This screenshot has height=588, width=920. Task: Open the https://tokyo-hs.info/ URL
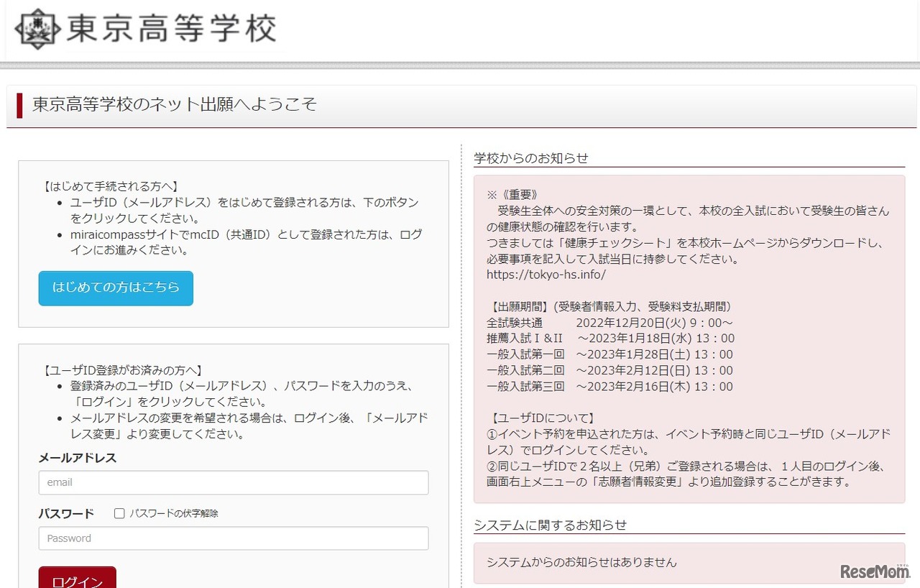tap(546, 275)
